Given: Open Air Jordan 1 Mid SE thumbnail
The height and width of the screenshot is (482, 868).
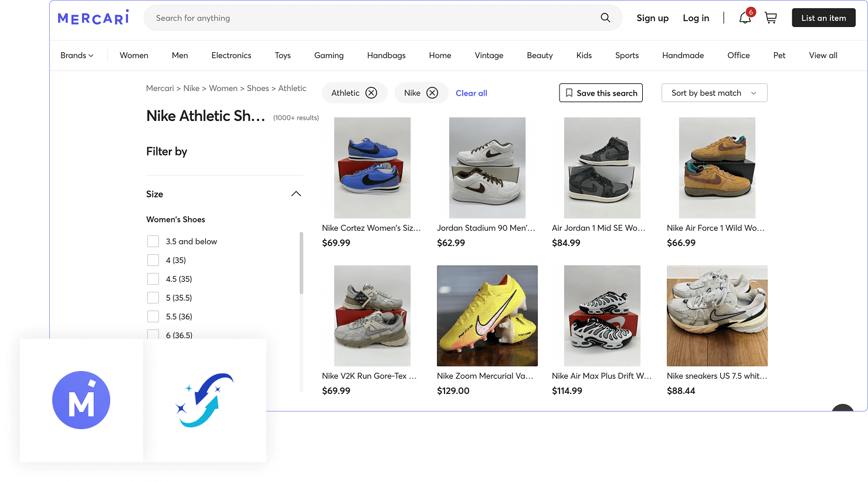Looking at the screenshot, I should pos(602,168).
